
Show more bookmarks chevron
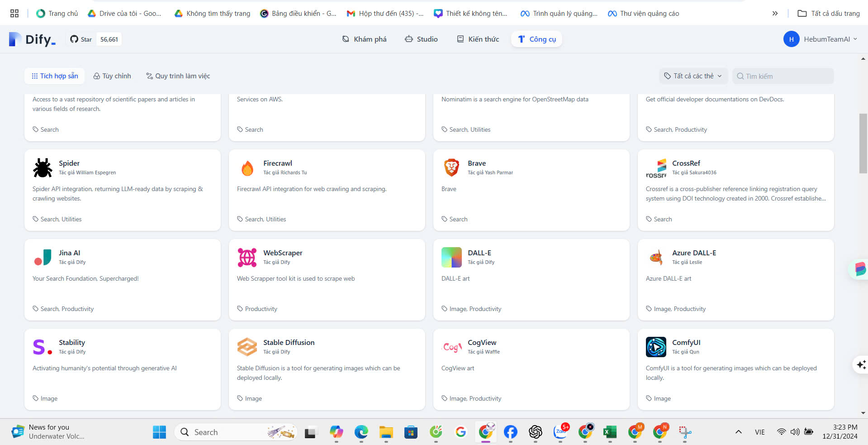(x=775, y=14)
